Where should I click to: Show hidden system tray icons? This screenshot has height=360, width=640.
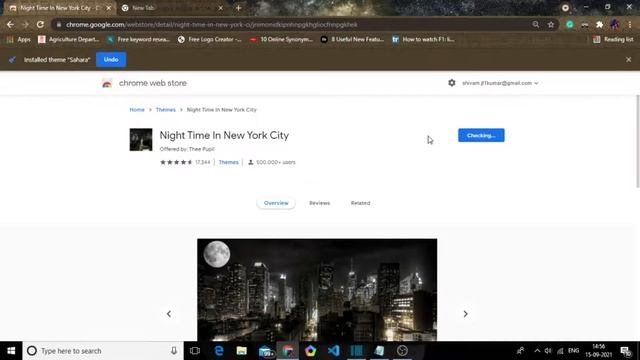point(537,351)
